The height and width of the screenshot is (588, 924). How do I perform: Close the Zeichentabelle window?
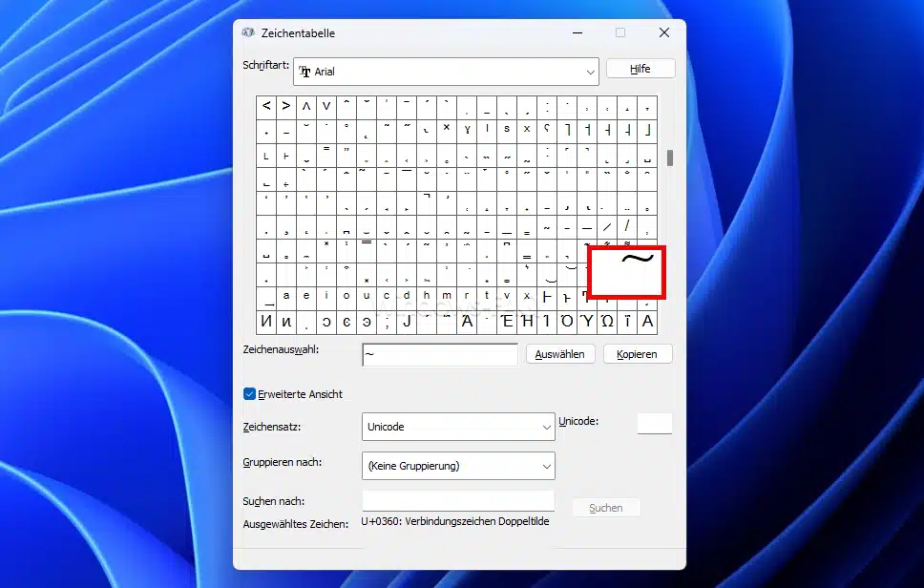pyautogui.click(x=664, y=33)
